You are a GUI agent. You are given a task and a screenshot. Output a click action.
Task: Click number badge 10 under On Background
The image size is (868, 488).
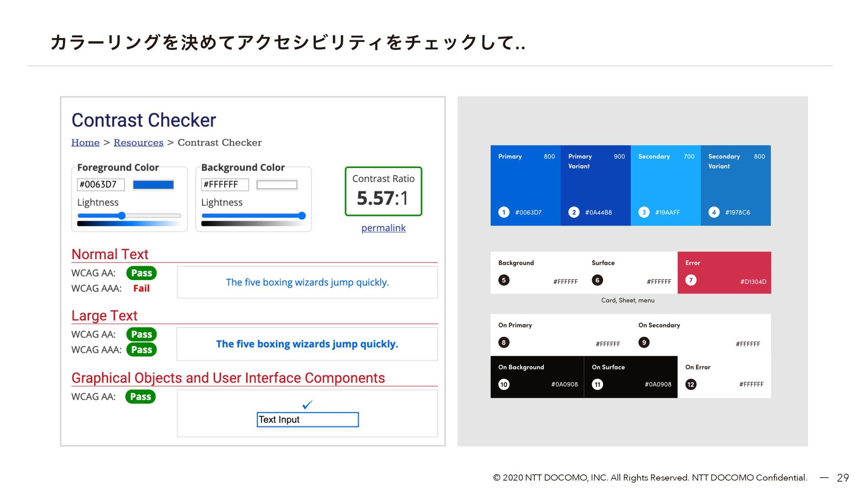[504, 385]
